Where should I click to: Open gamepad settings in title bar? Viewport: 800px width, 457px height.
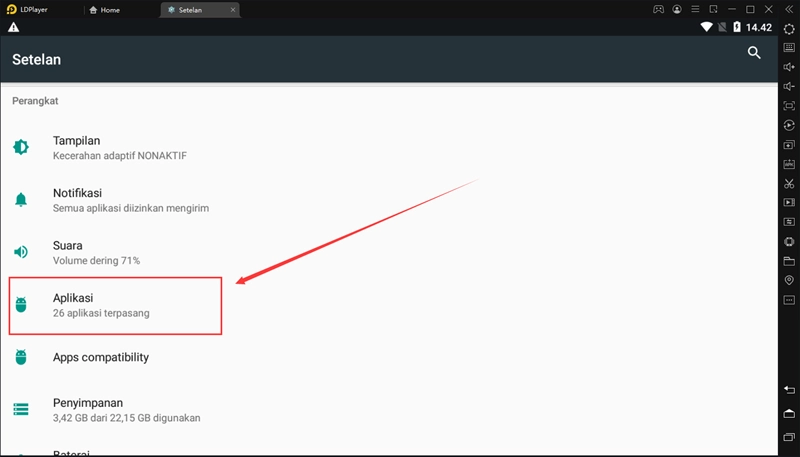coord(658,10)
